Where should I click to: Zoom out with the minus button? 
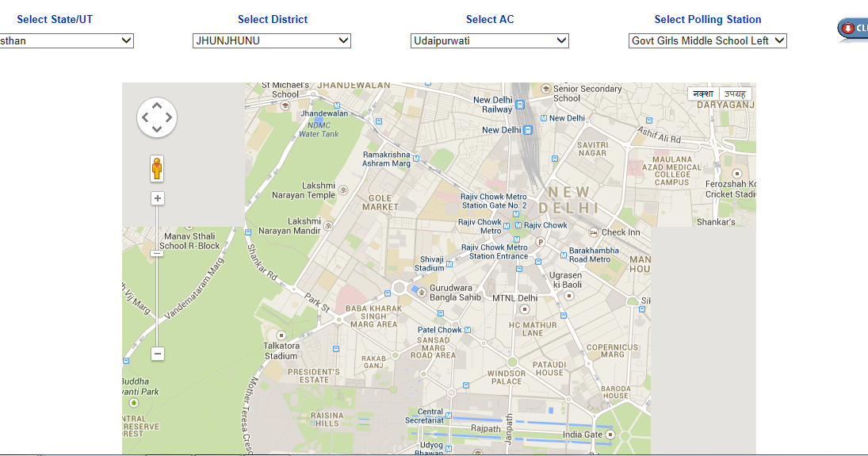[x=158, y=354]
